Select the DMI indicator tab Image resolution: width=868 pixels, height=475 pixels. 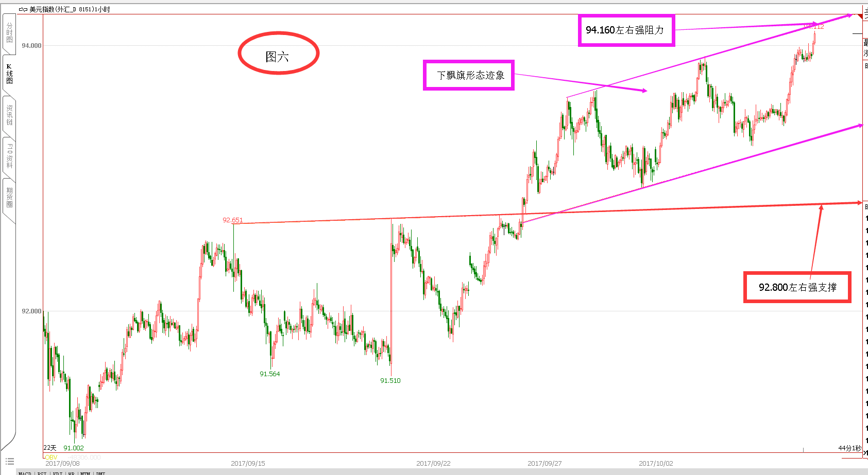[x=100, y=473]
